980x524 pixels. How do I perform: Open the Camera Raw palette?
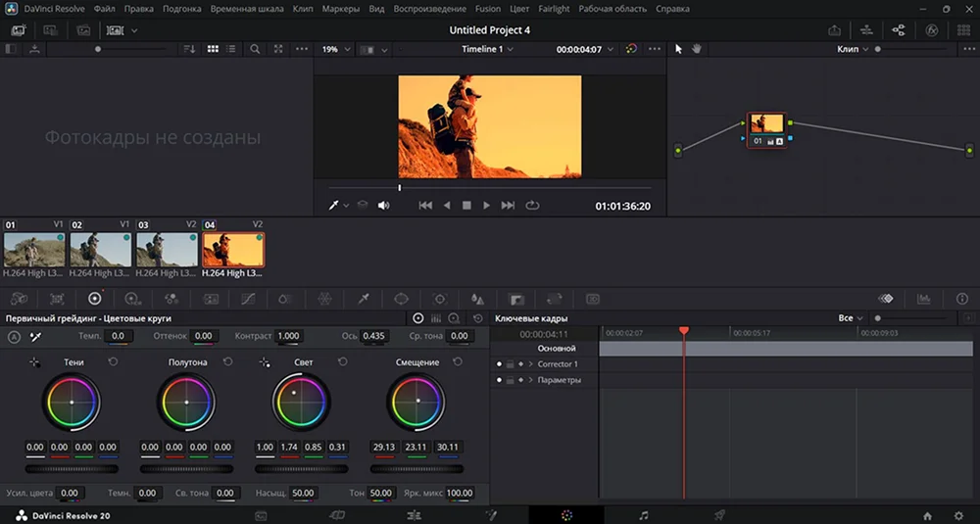point(19,299)
